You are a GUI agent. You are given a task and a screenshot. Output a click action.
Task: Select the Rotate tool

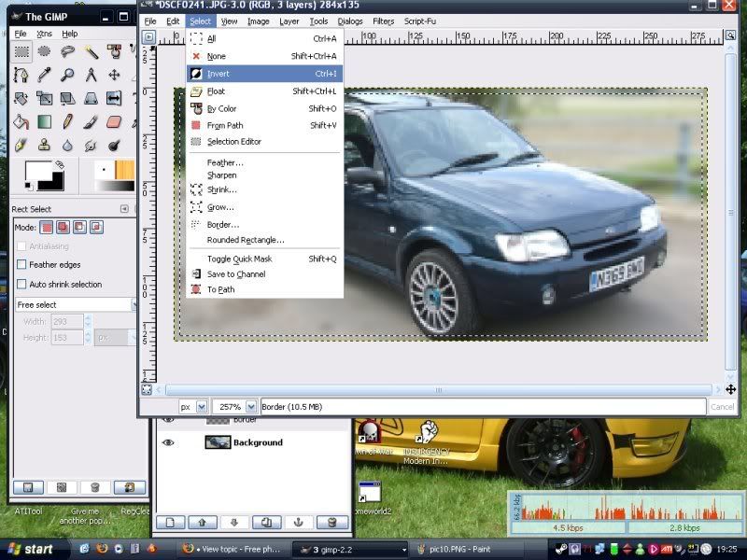point(21,99)
